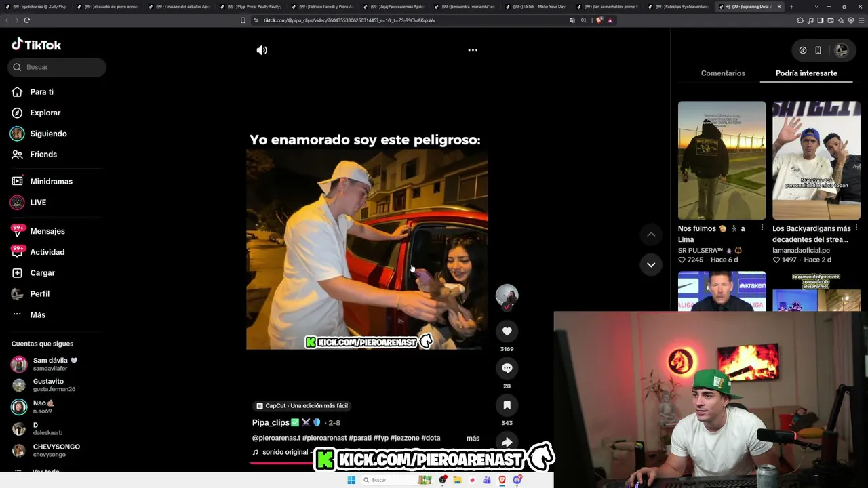Open the comments bubble showing 28
The image size is (868, 488).
pyautogui.click(x=507, y=368)
